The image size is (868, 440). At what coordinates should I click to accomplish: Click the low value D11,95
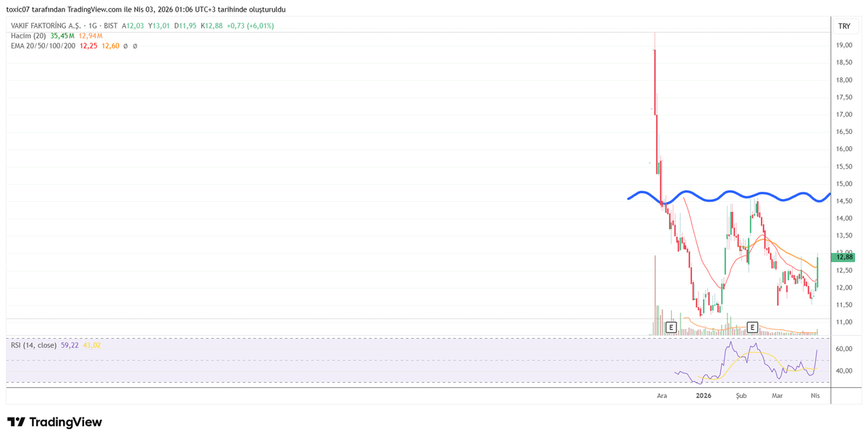pos(185,26)
